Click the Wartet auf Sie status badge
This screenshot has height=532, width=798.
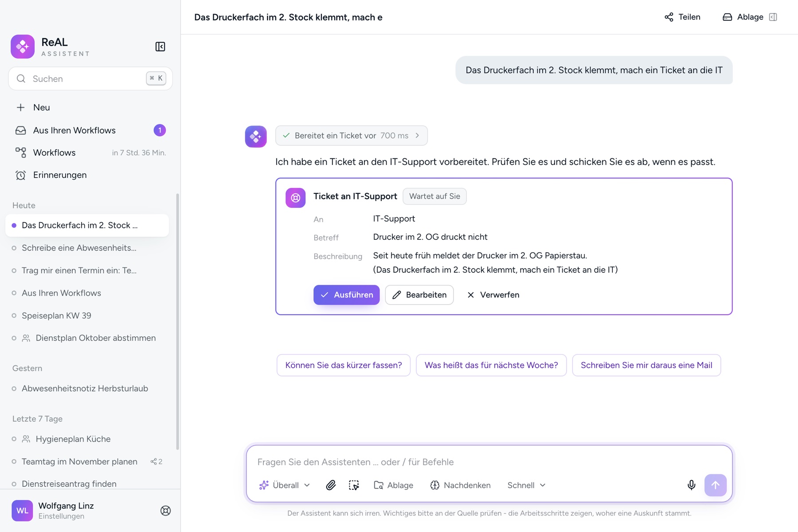tap(434, 196)
